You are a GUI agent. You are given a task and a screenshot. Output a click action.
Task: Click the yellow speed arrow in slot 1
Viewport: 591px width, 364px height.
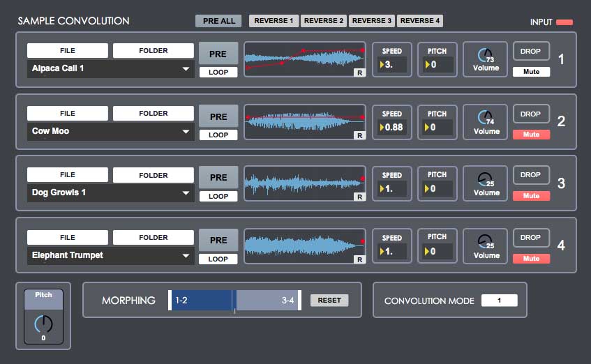pyautogui.click(x=382, y=65)
